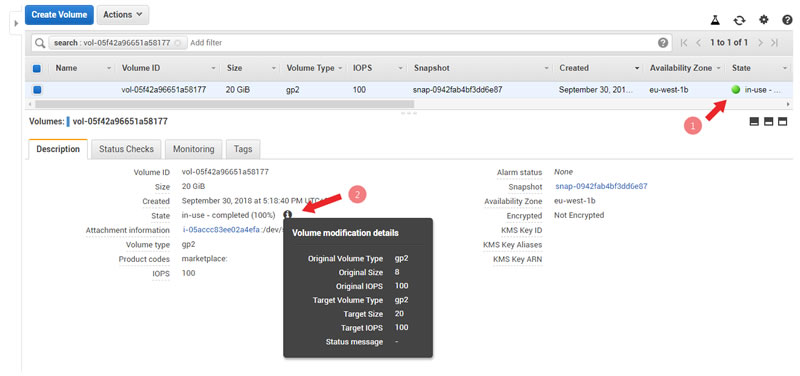
Task: Remove the vol-05f42a96651a58177 search filter
Action: [177, 43]
